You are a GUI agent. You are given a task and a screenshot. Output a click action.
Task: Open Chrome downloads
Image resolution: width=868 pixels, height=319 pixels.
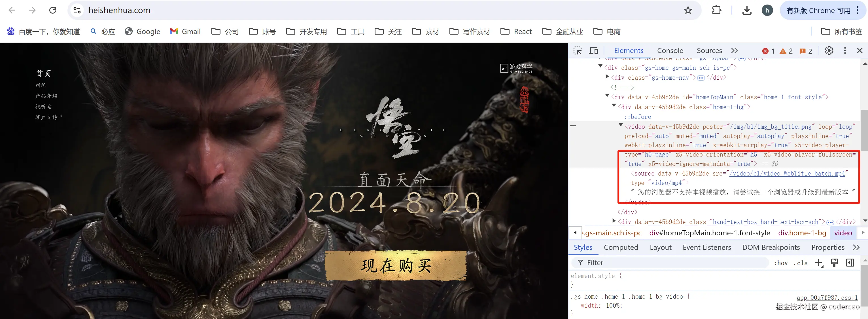click(747, 10)
